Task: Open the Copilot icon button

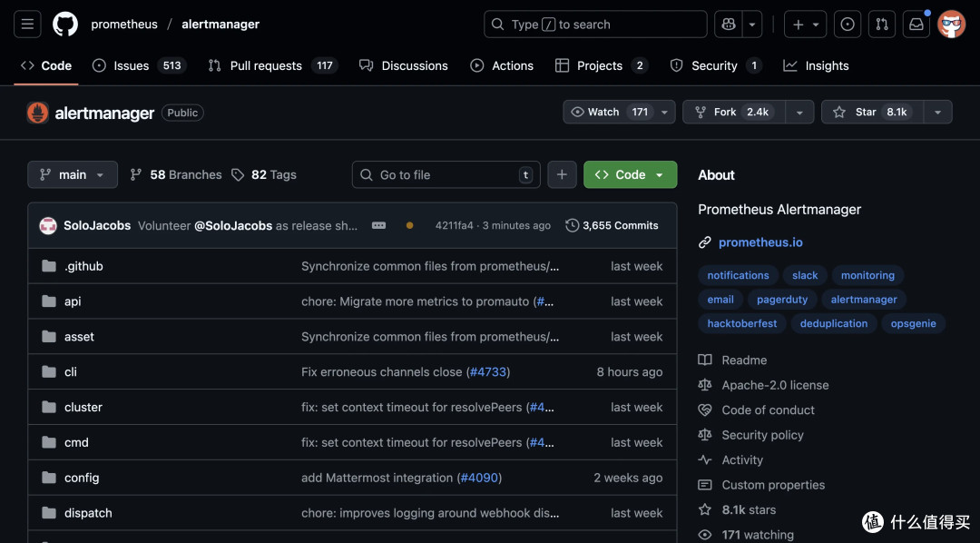Action: [x=729, y=25]
